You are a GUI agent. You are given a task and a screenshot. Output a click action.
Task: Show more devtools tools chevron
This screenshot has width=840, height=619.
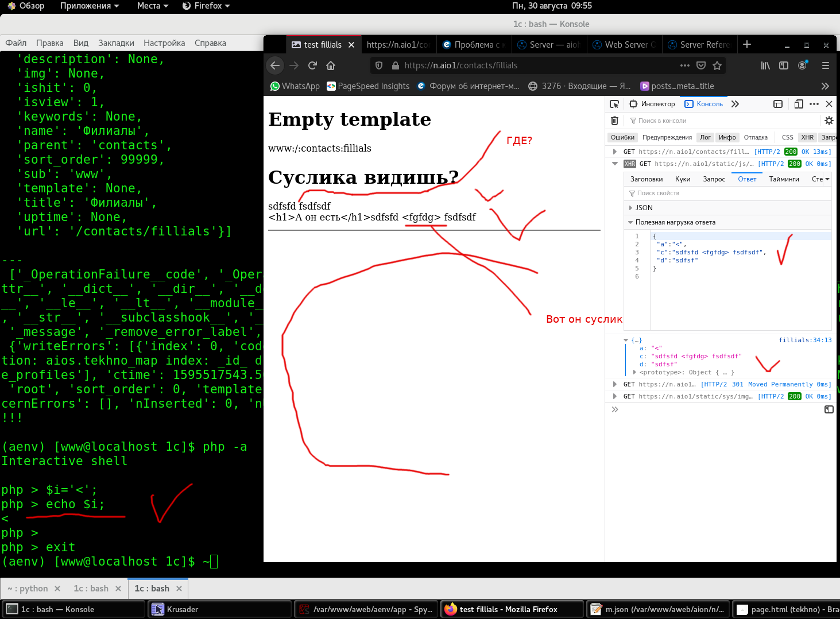[x=736, y=104]
